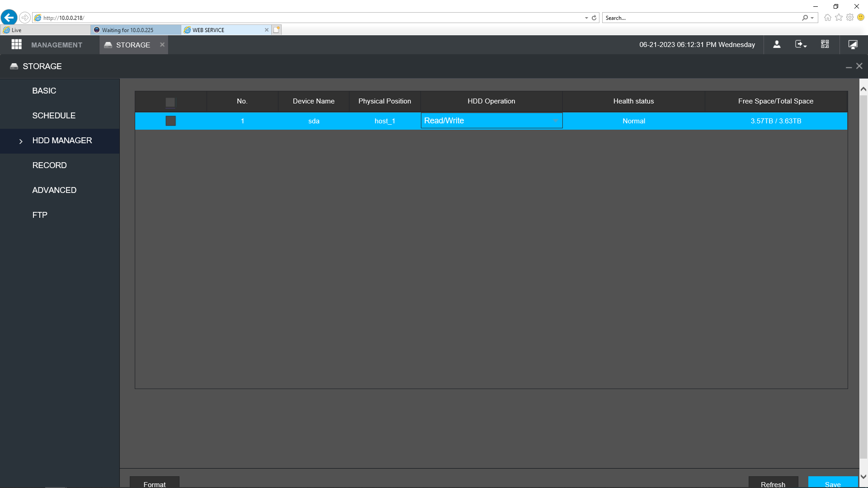Click the user account icon in header
The height and width of the screenshot is (488, 868).
pyautogui.click(x=777, y=44)
